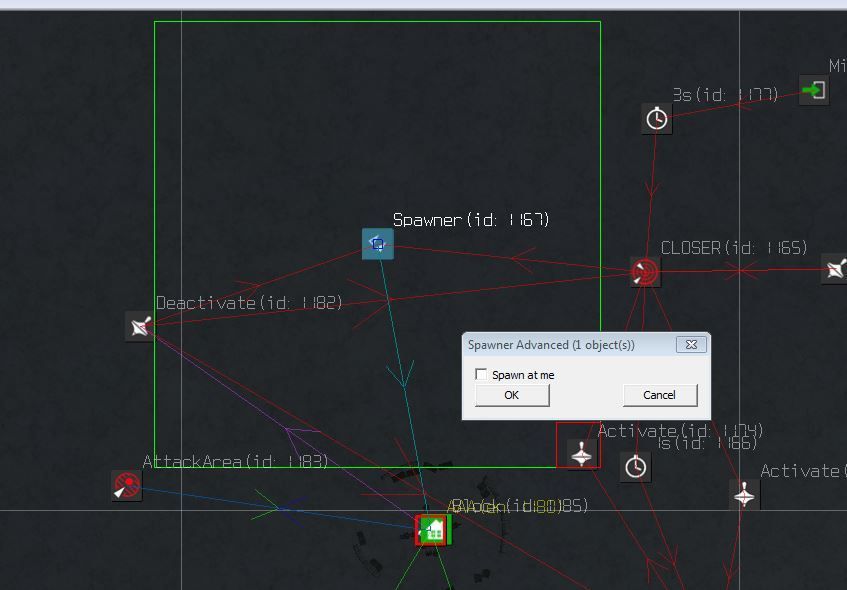The height and width of the screenshot is (590, 847).
Task: Select the 3s timer clock icon
Action: (x=656, y=118)
